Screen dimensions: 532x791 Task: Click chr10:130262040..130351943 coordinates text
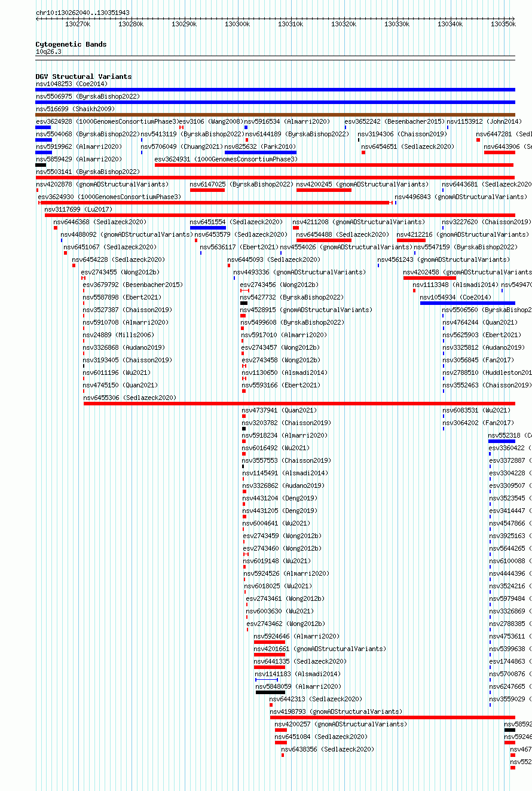pyautogui.click(x=82, y=13)
